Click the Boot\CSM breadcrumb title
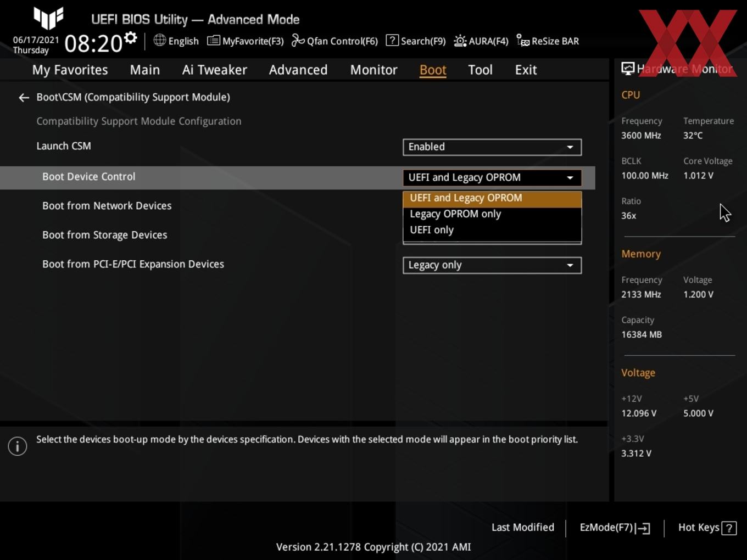The image size is (747, 560). [133, 97]
